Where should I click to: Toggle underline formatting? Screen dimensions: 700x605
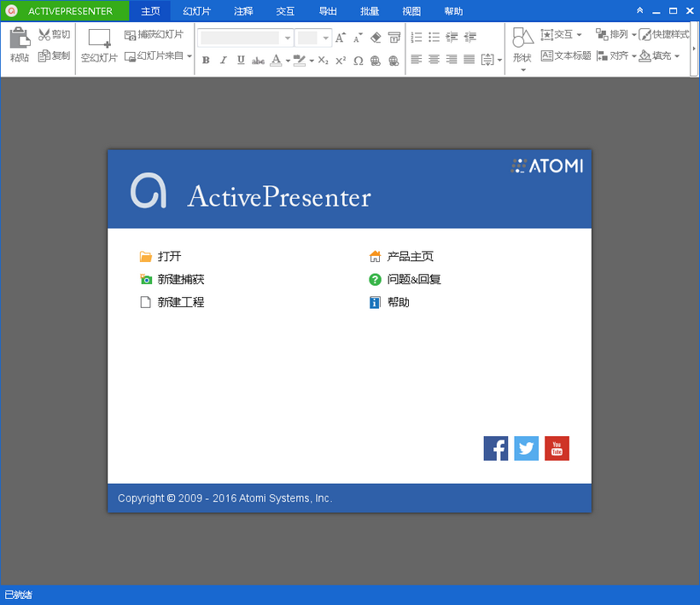(241, 60)
